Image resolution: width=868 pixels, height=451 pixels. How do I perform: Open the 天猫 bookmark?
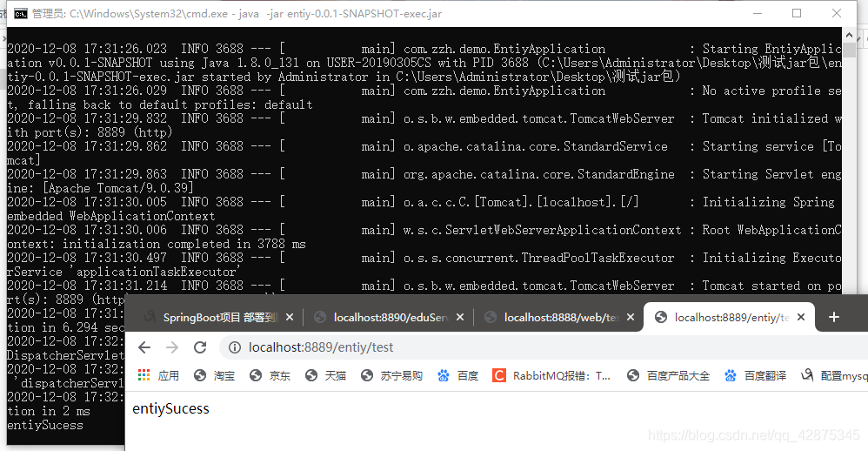pyautogui.click(x=325, y=375)
